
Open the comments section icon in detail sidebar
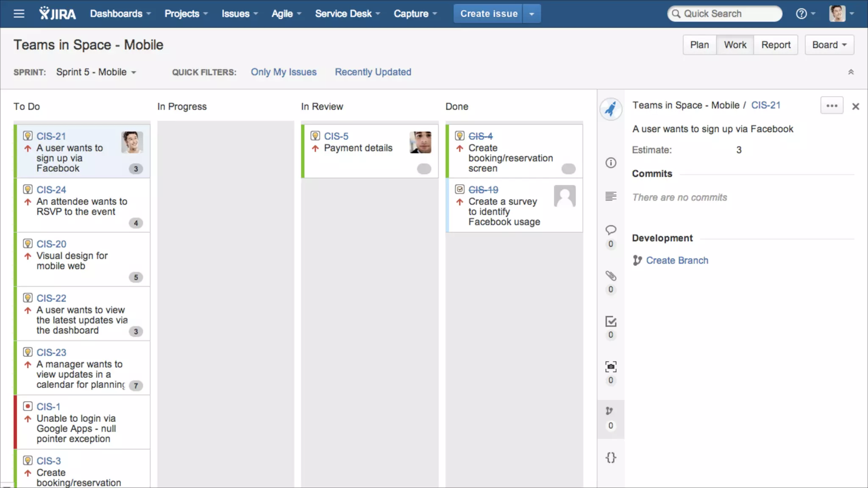(611, 230)
